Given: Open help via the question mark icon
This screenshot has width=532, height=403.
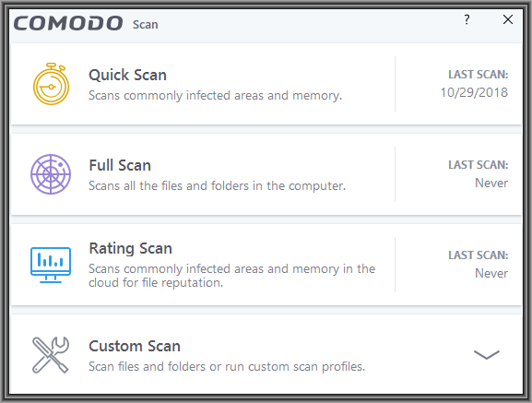Looking at the screenshot, I should (467, 19).
